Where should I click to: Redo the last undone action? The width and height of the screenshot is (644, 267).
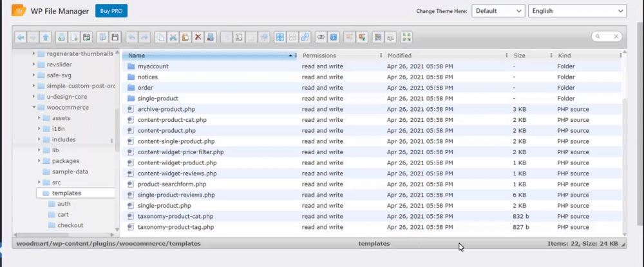pyautogui.click(x=144, y=37)
